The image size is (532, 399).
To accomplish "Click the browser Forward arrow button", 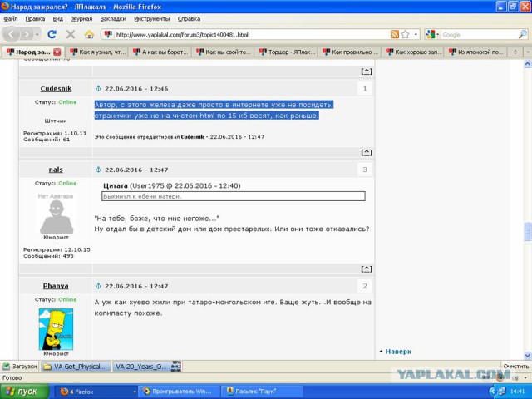I will point(27,34).
